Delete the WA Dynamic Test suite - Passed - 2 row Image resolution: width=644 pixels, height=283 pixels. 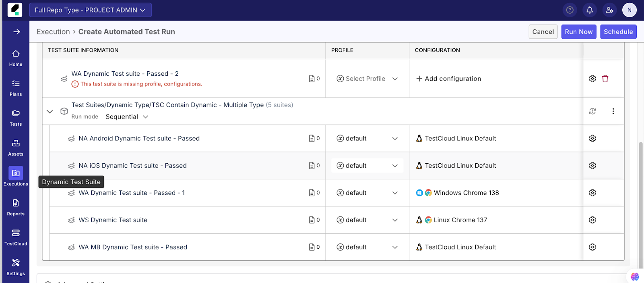click(605, 79)
